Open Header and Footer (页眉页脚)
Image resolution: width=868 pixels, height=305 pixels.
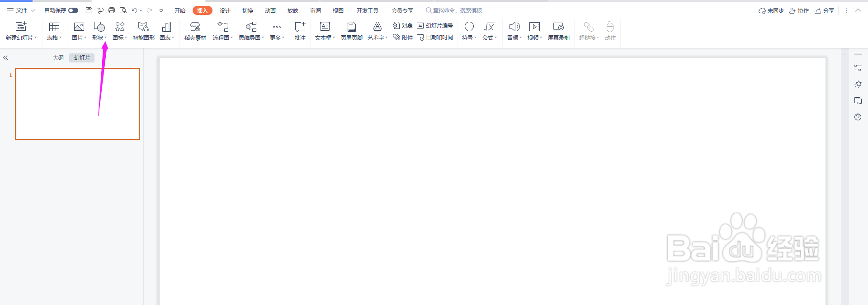point(352,31)
